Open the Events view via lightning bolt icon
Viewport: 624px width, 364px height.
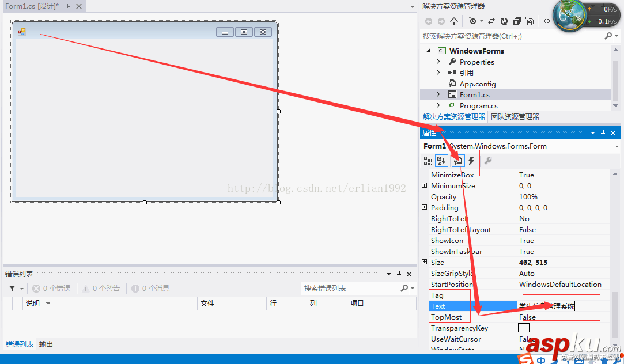point(471,160)
